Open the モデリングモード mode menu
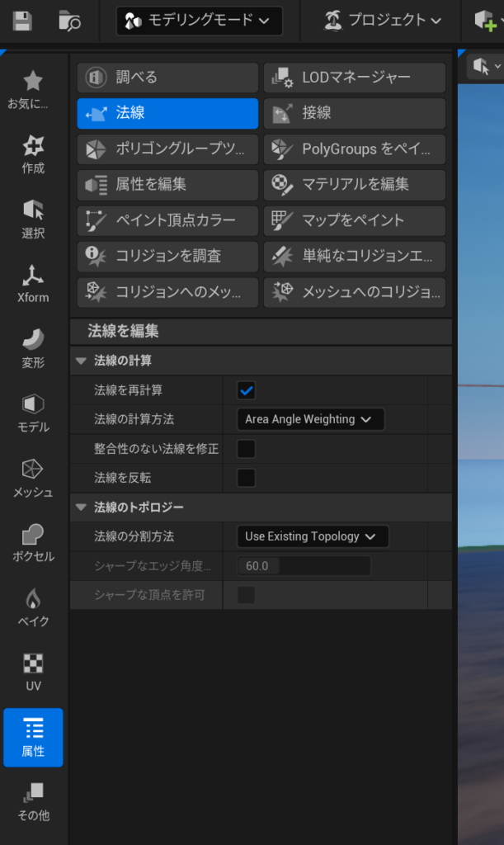Image resolution: width=504 pixels, height=845 pixels. 199,21
